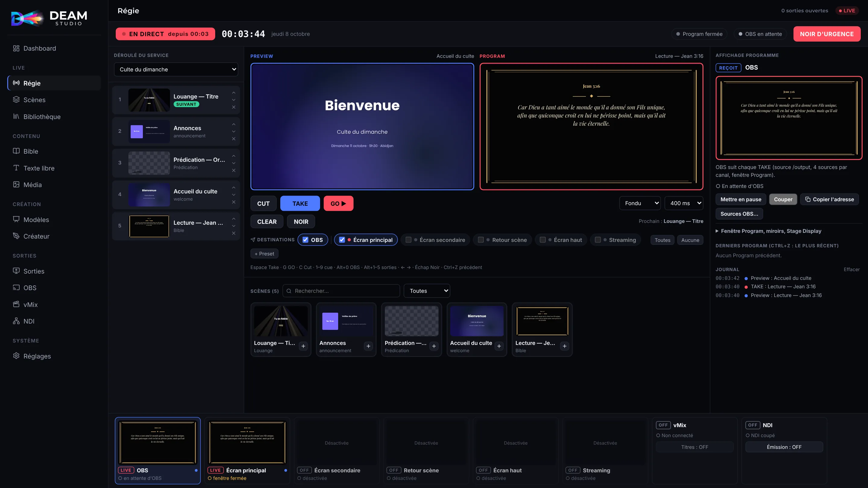Open the Bible content section
868x488 pixels.
[x=54, y=152]
